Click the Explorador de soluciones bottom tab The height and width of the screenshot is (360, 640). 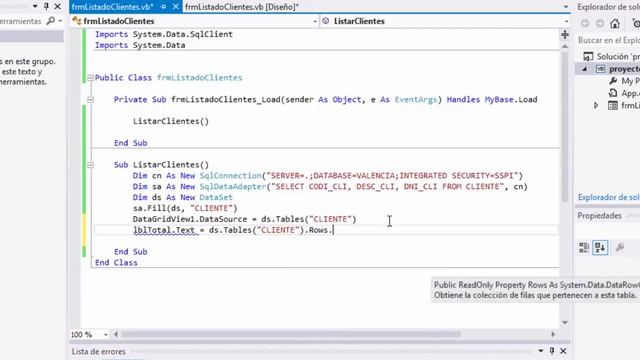(609, 198)
